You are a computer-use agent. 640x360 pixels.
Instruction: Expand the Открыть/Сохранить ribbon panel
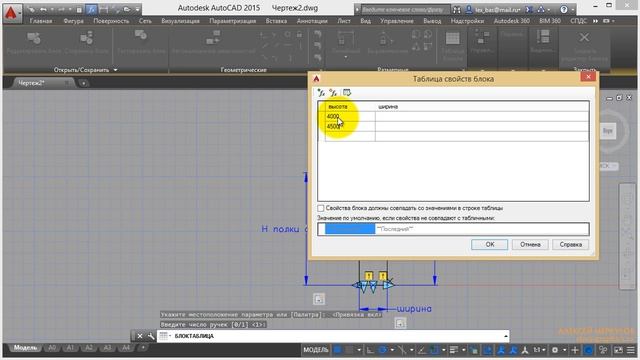pyautogui.click(x=86, y=70)
